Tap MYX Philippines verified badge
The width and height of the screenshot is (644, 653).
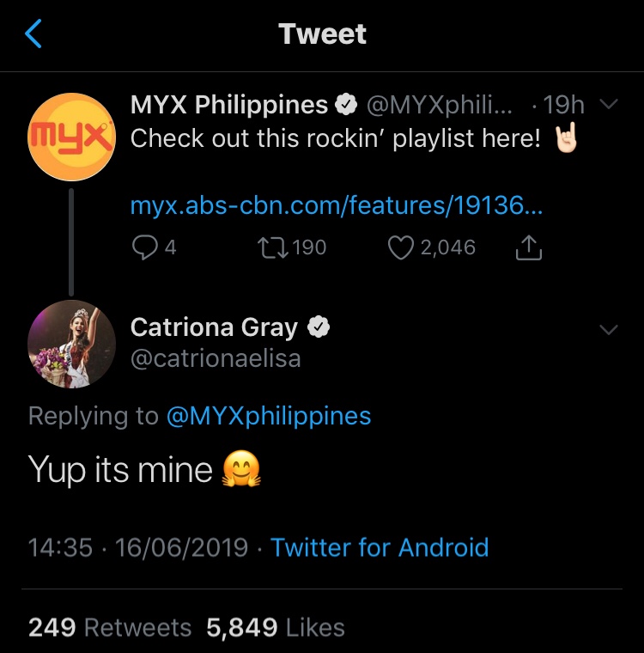[346, 106]
